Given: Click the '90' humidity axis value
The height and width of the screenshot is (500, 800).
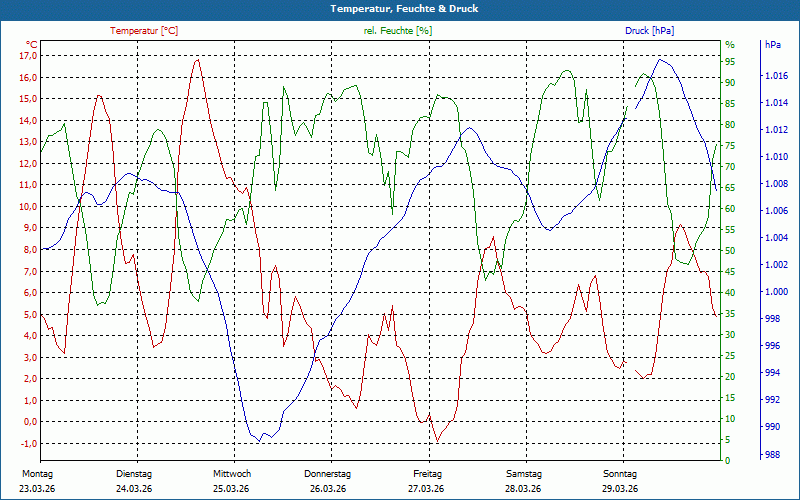Looking at the screenshot, I should [x=730, y=82].
